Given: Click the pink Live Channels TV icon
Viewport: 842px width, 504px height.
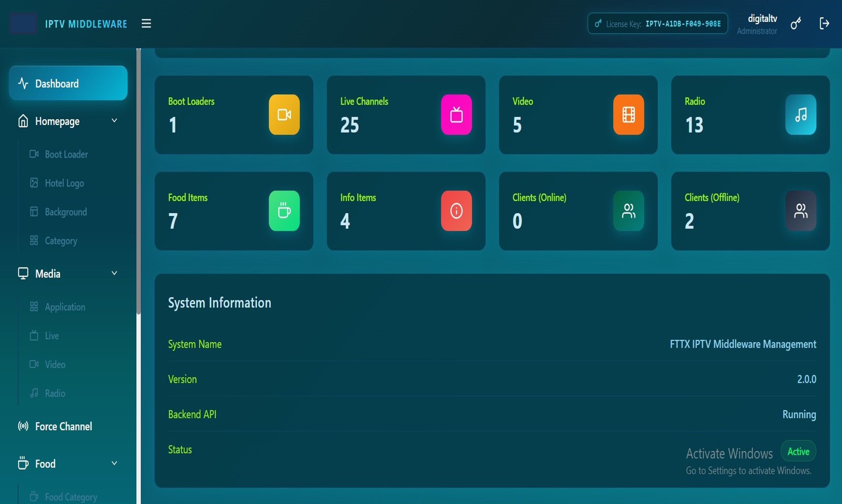Looking at the screenshot, I should pyautogui.click(x=456, y=115).
